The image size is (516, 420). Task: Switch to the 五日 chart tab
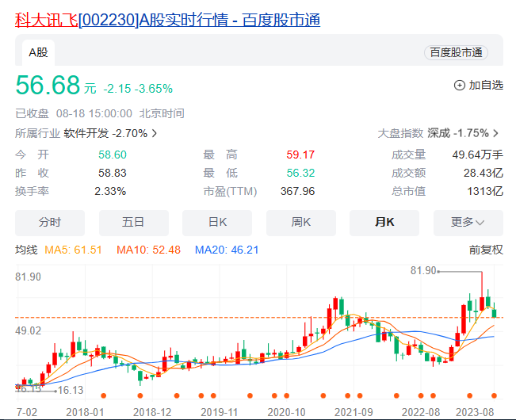[134, 223]
